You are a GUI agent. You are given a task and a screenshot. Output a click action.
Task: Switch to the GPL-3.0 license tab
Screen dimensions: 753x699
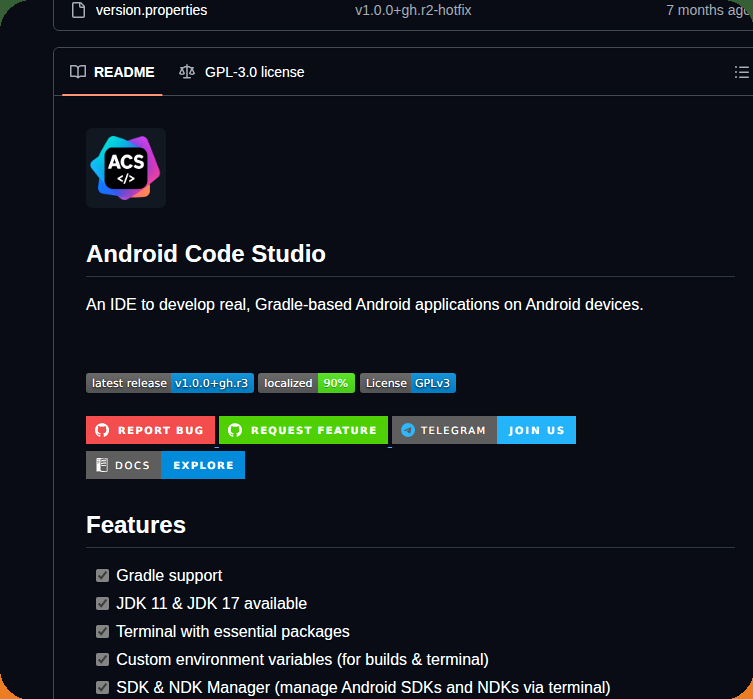point(242,72)
